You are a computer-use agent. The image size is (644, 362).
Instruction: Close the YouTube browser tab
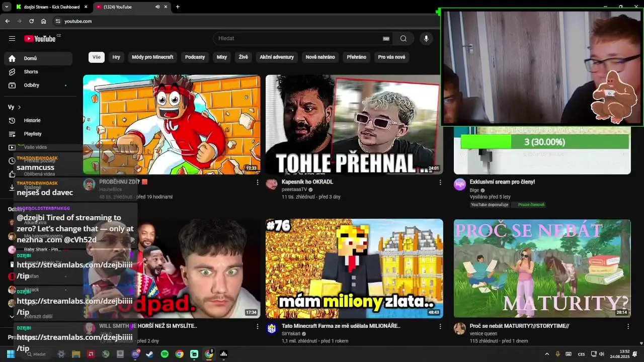pyautogui.click(x=166, y=7)
